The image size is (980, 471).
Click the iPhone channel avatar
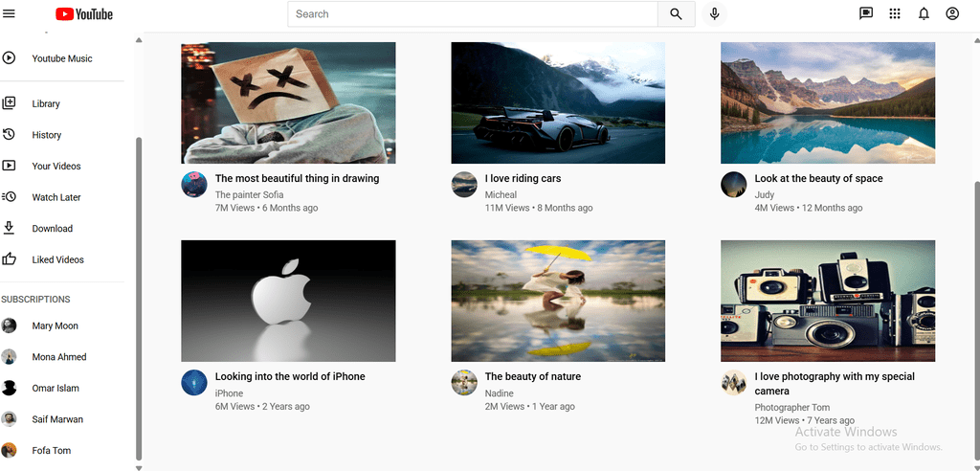194,382
